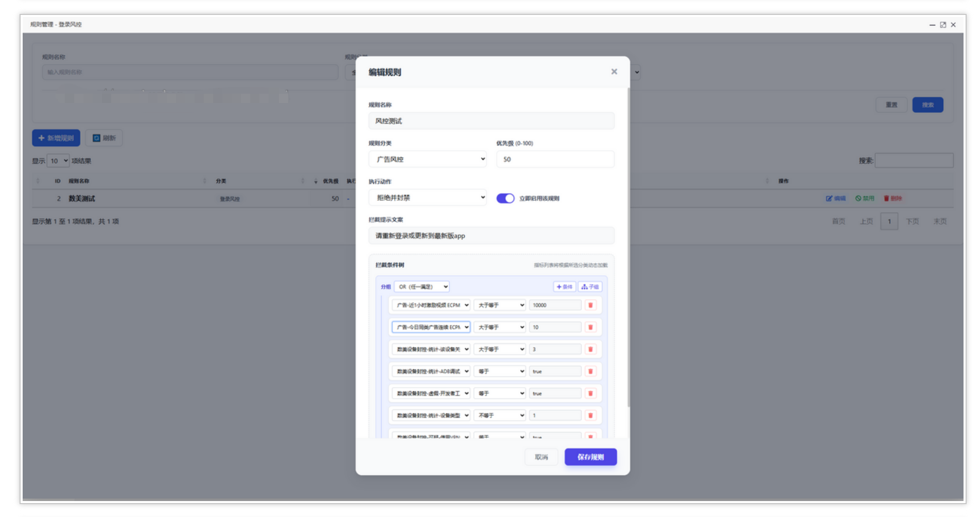
Task: Click the 规则名称 field containing 风控测试
Action: pyautogui.click(x=492, y=121)
